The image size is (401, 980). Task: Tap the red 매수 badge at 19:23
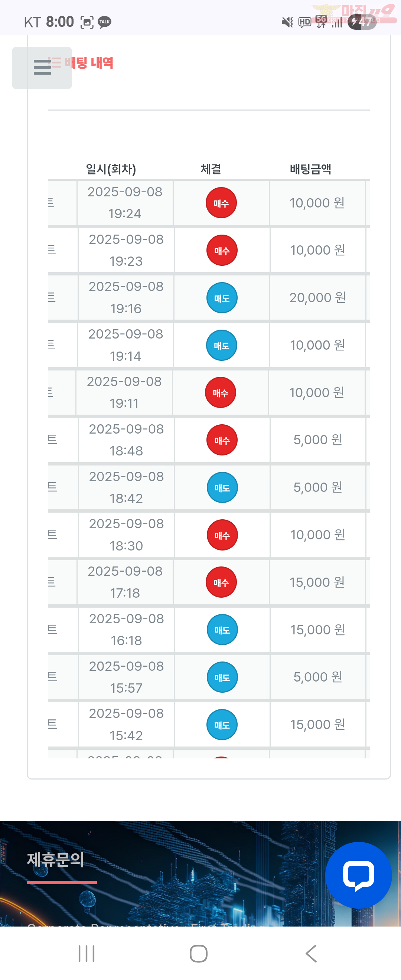click(222, 250)
